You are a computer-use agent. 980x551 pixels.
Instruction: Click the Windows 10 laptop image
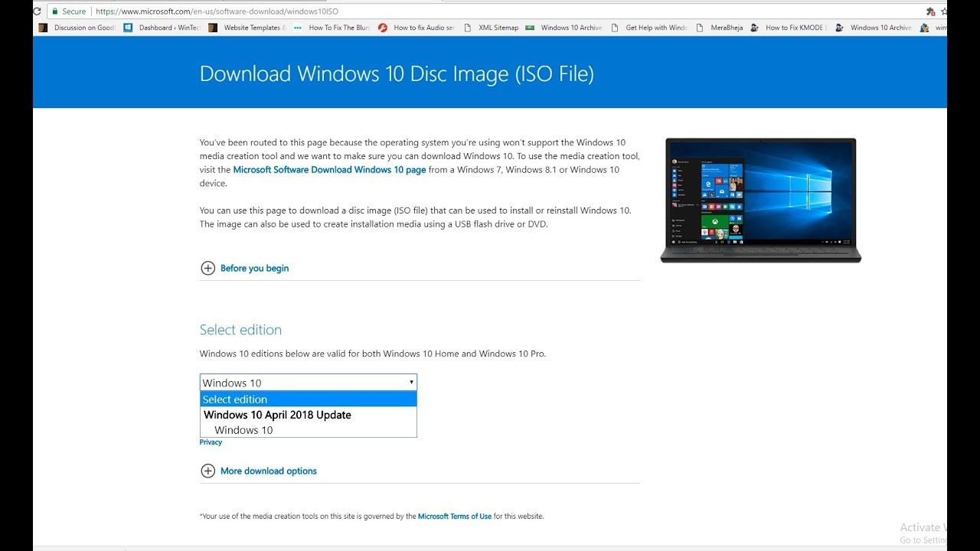[760, 200]
